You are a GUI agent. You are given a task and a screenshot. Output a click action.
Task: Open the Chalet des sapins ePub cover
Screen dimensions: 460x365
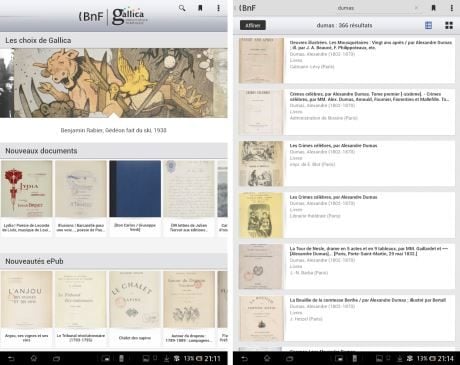coord(135,299)
